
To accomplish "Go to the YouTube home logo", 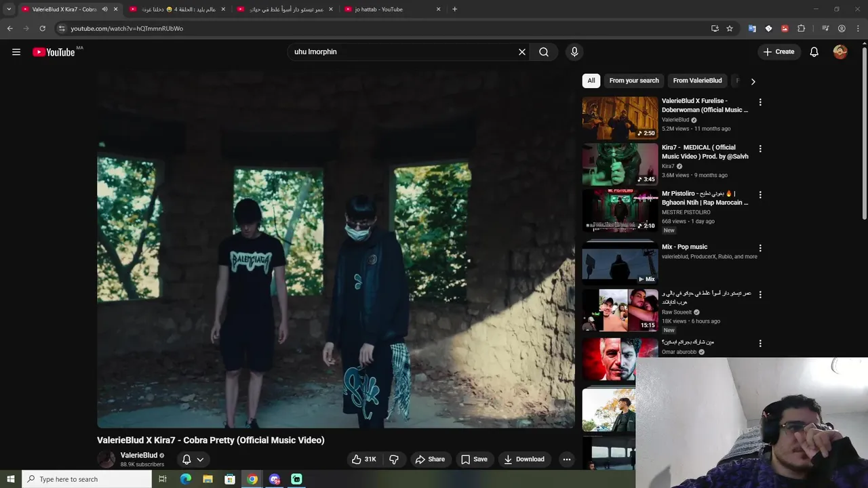I will pyautogui.click(x=54, y=52).
